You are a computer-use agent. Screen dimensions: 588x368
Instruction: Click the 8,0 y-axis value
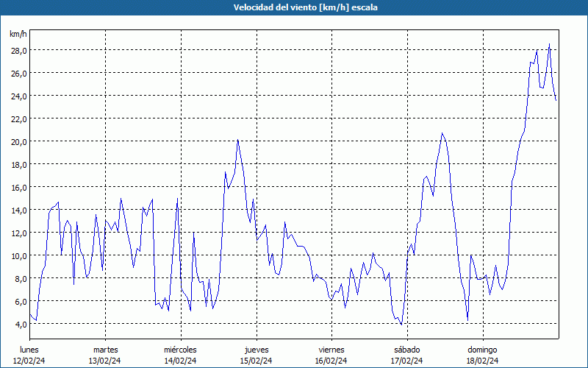coord(21,279)
